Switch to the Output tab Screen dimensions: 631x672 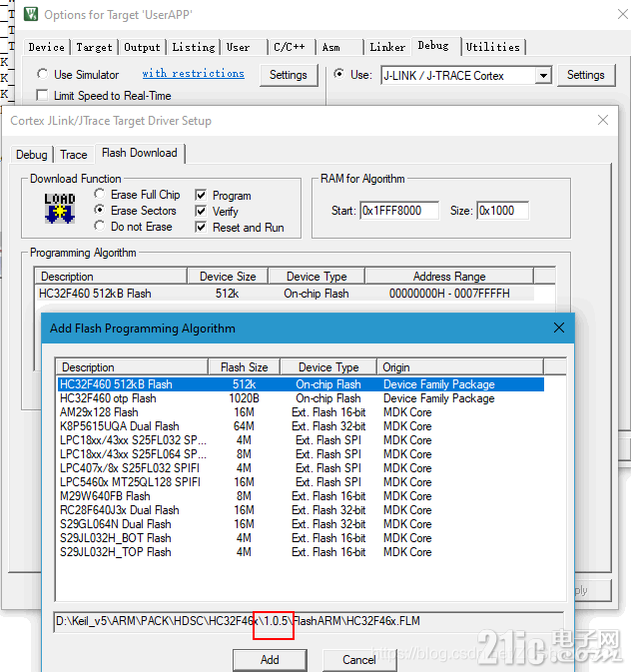142,47
